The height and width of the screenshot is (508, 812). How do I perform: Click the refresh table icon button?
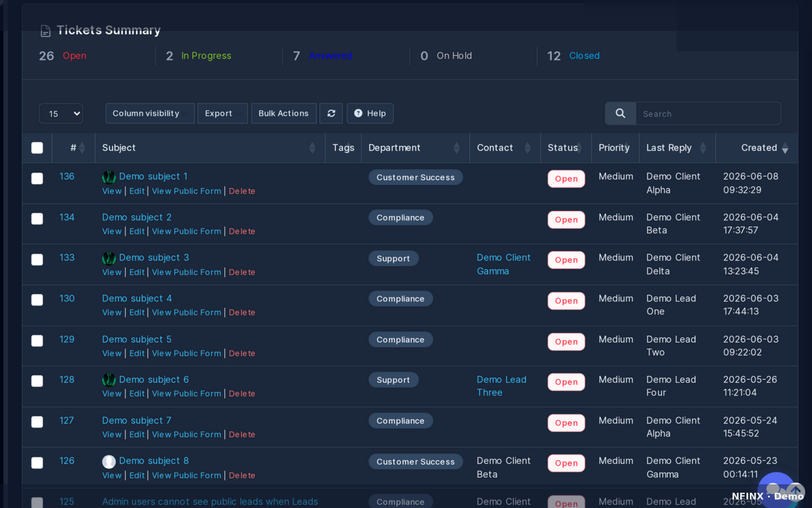[331, 113]
